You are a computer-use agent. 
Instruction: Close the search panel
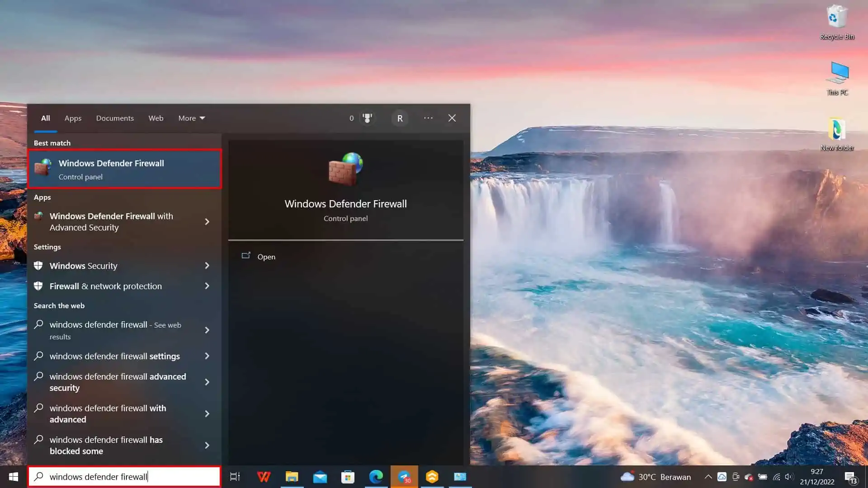452,118
